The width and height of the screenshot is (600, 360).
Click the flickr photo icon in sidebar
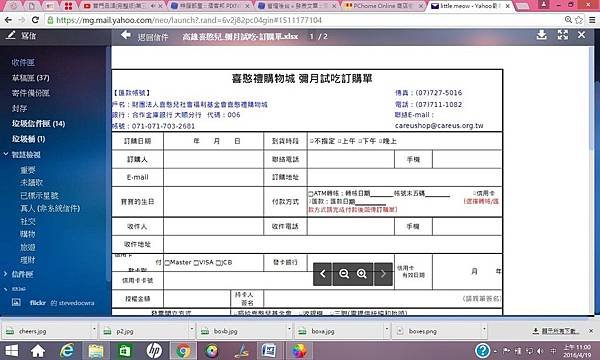tap(16, 302)
